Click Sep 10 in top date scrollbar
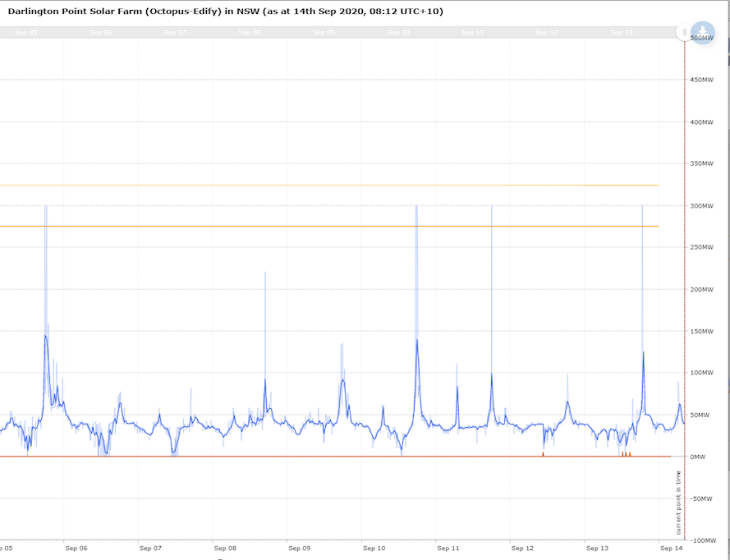730x560 pixels. click(x=398, y=33)
